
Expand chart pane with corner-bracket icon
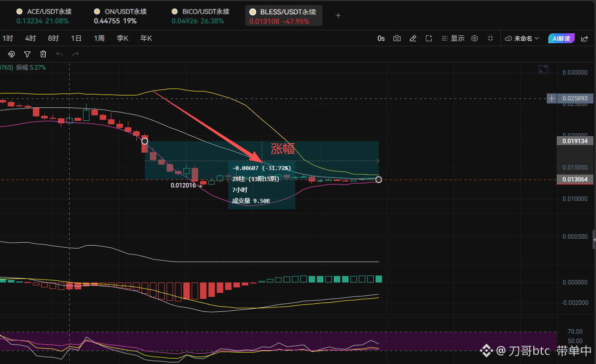[x=544, y=69]
